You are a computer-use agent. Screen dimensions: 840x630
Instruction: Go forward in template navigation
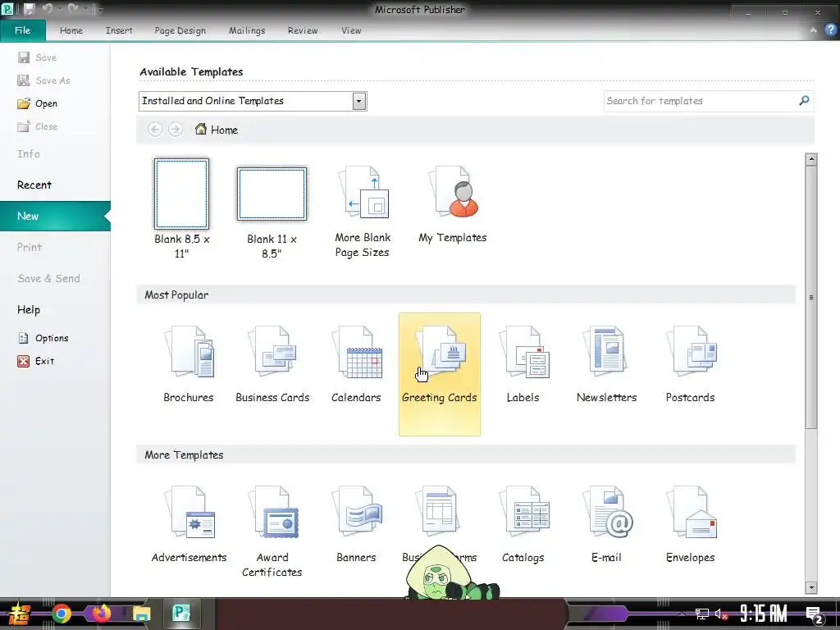(176, 129)
